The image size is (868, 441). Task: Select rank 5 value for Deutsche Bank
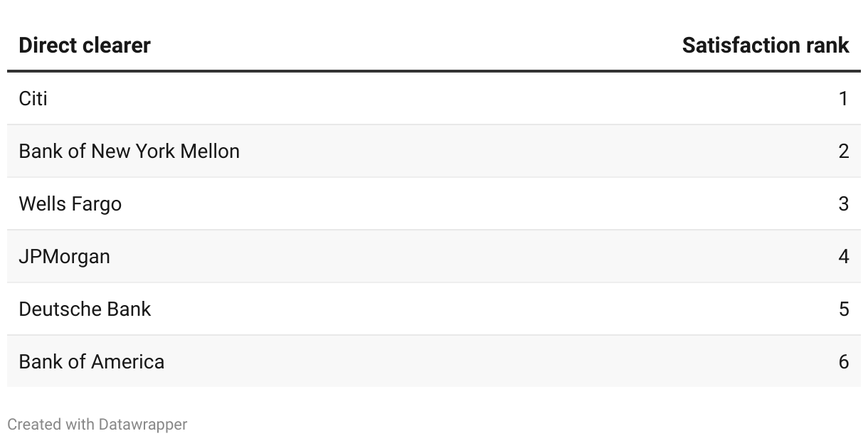(844, 309)
